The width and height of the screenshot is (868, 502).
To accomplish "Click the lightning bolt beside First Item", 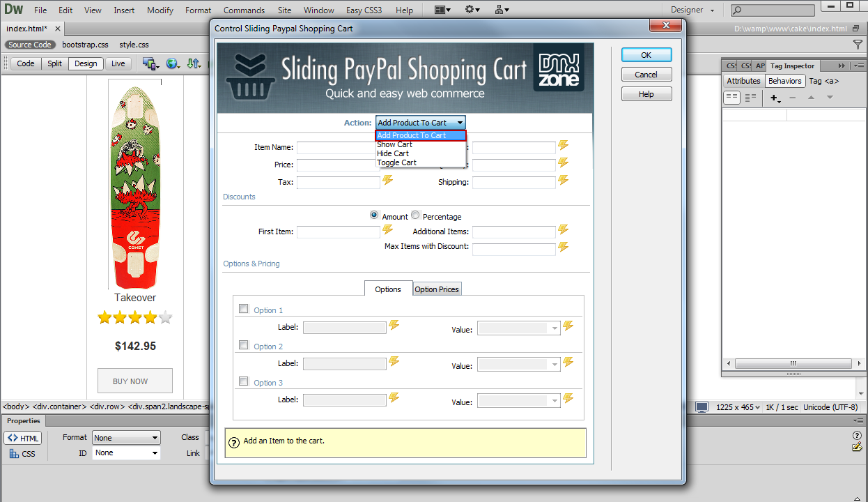I will pyautogui.click(x=388, y=230).
